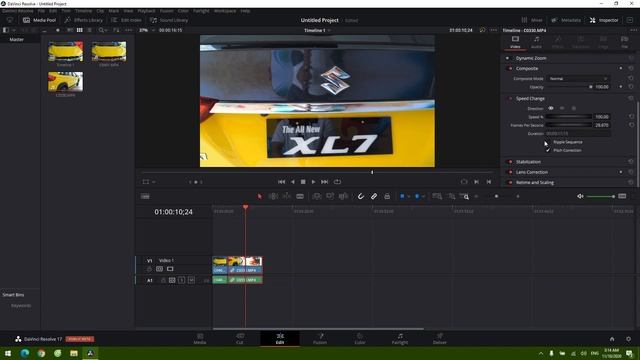Toggle the Stabilization enable dot

tap(510, 162)
